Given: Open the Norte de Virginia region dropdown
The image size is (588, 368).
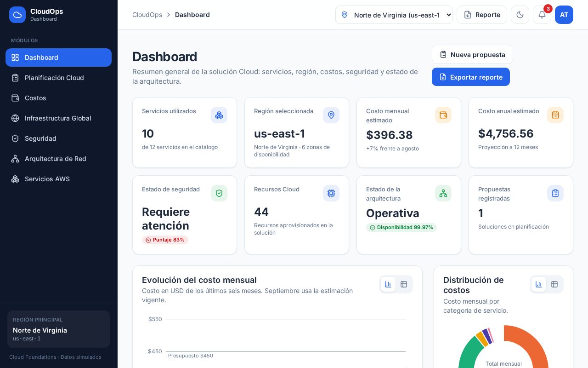Looking at the screenshot, I should point(394,15).
